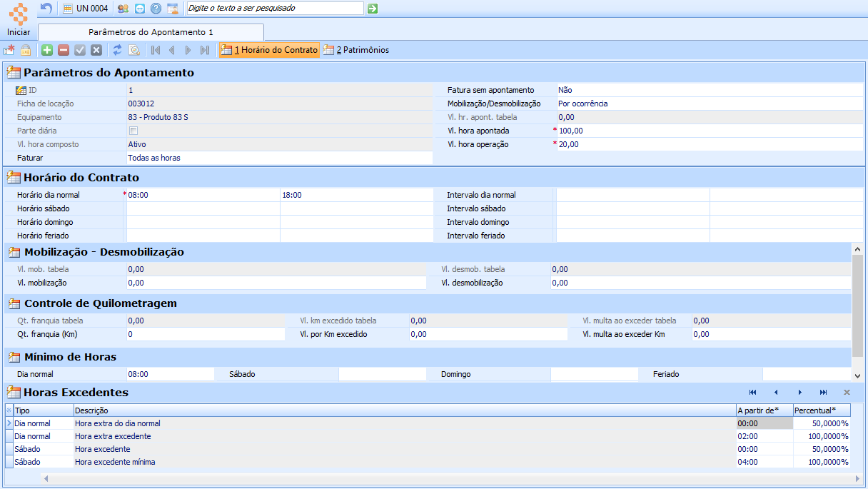Viewport: 868px width, 489px height.
Task: Click the Horário sábado start field
Action: click(203, 208)
